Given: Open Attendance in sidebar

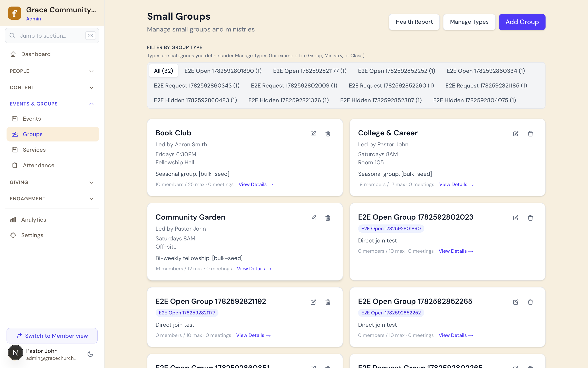Looking at the screenshot, I should 53,165.
